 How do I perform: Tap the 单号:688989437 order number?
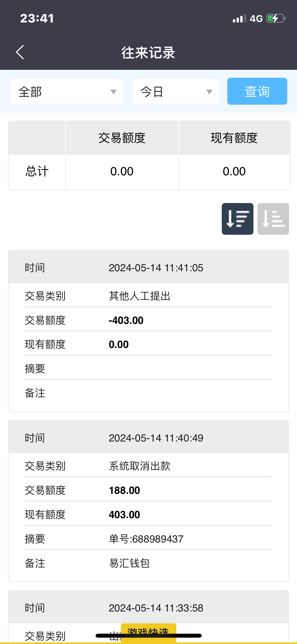point(146,539)
